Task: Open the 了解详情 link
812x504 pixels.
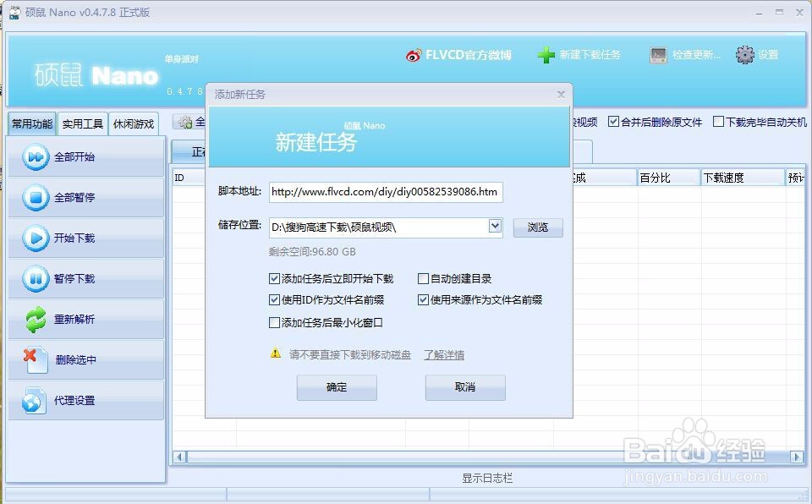Action: coord(444,355)
